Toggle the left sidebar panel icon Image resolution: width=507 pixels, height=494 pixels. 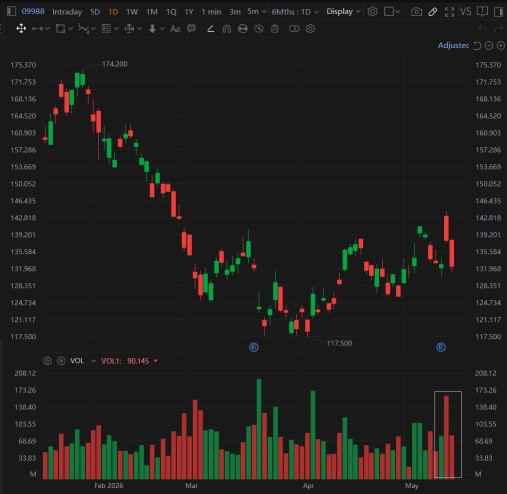point(11,12)
